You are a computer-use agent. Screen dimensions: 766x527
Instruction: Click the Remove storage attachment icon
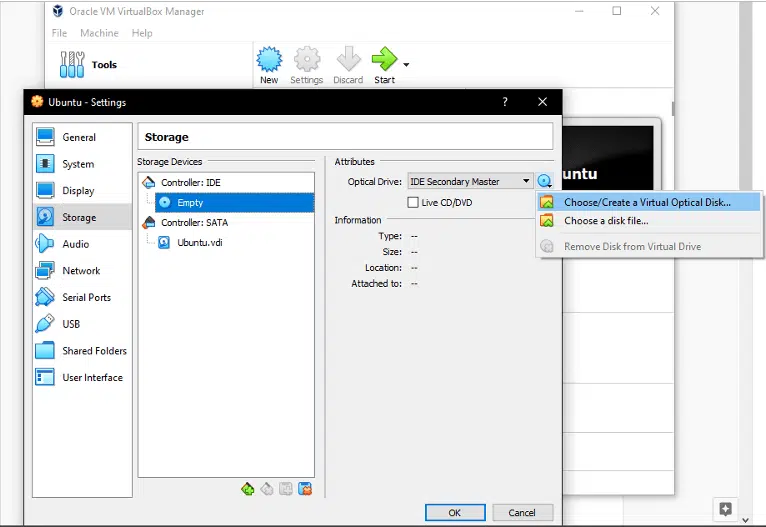pyautogui.click(x=305, y=488)
